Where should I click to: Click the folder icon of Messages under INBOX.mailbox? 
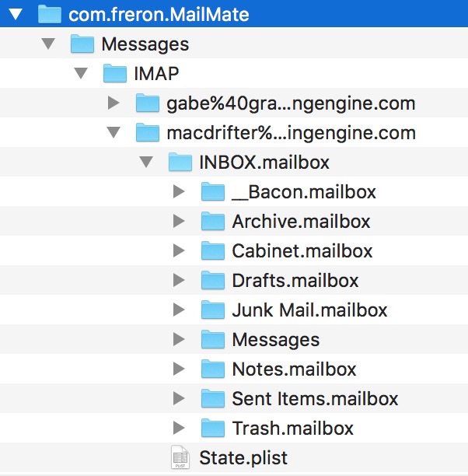click(213, 339)
